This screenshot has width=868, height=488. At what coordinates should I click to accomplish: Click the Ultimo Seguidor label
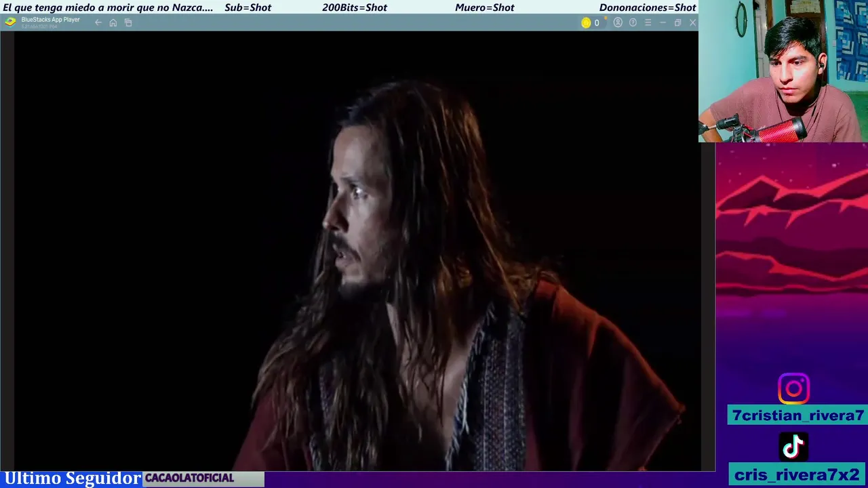coord(73,479)
